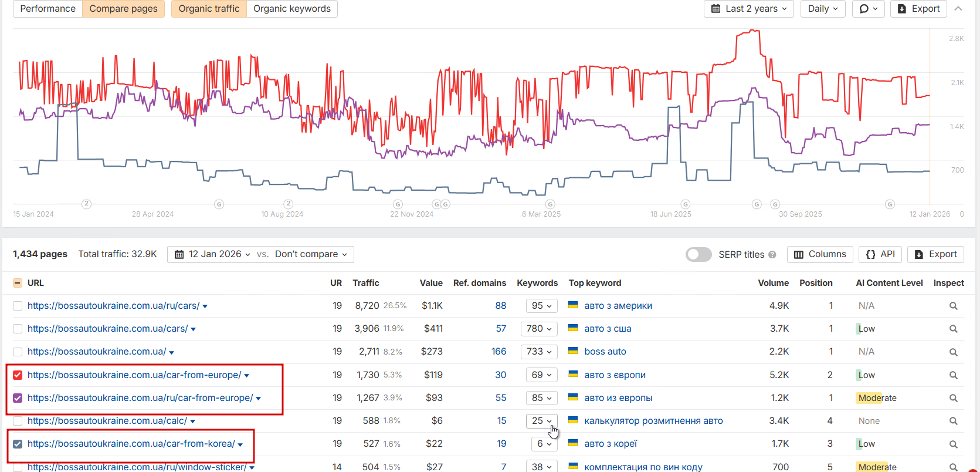Export the chart data from top toolbar

pos(918,9)
